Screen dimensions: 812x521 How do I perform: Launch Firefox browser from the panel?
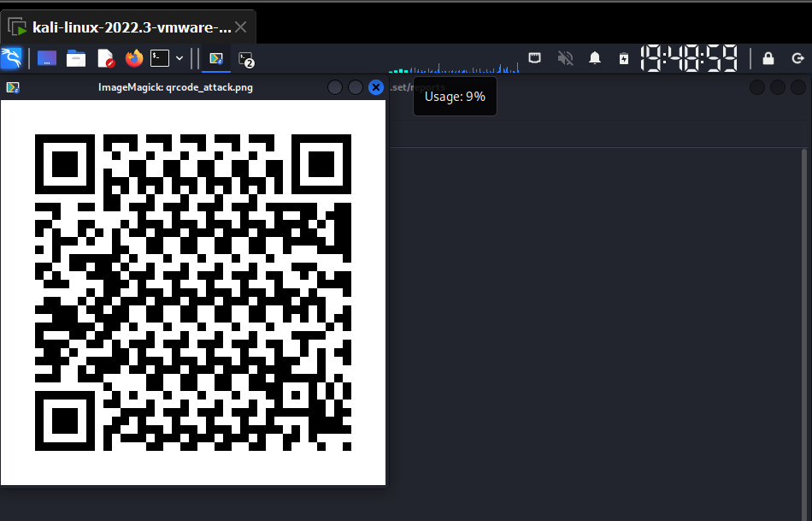[x=133, y=58]
